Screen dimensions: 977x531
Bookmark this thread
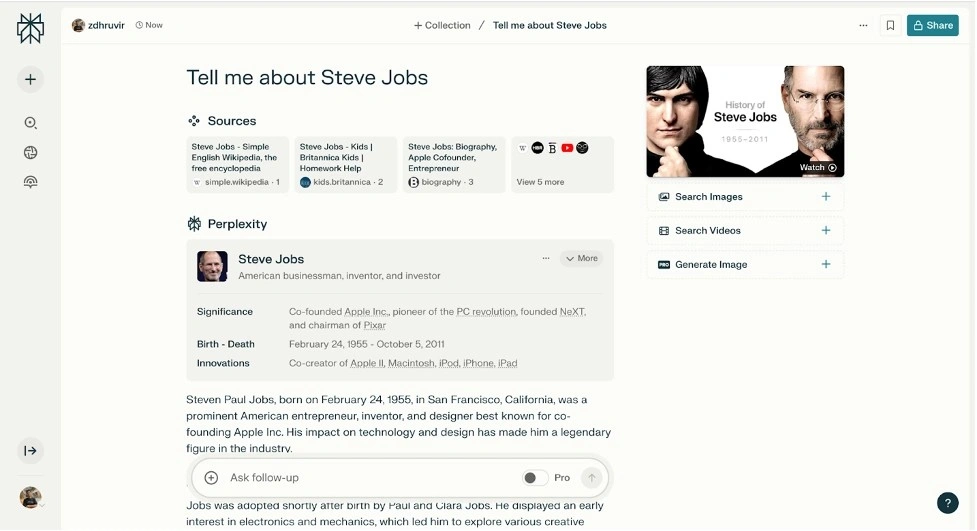pos(890,25)
